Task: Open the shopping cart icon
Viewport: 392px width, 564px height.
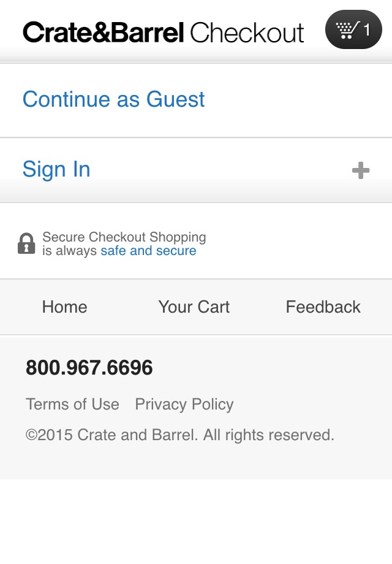Action: (x=346, y=29)
